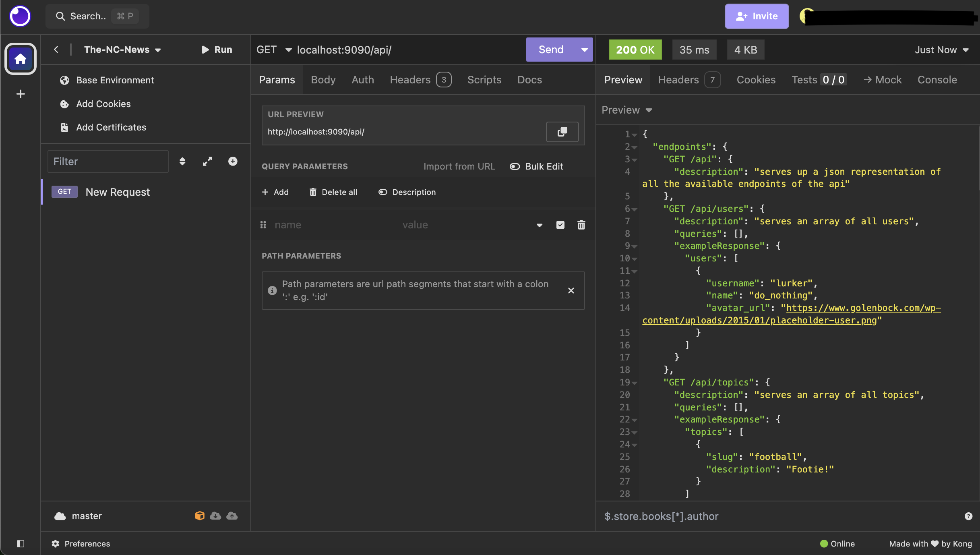The image size is (980, 555).
Task: Toggle the sidebar panel icon
Action: pyautogui.click(x=21, y=544)
